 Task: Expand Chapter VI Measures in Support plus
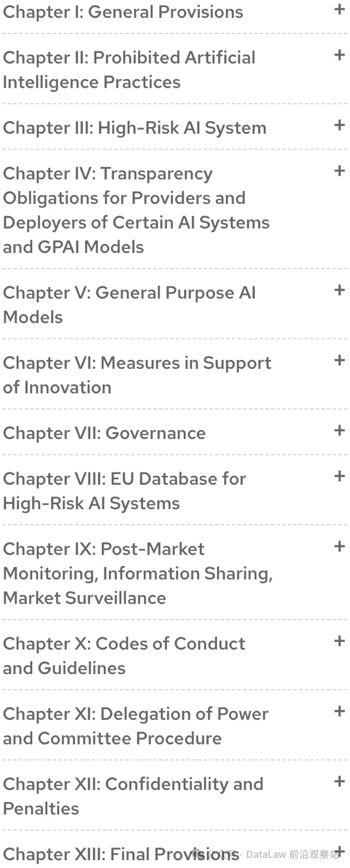[339, 360]
